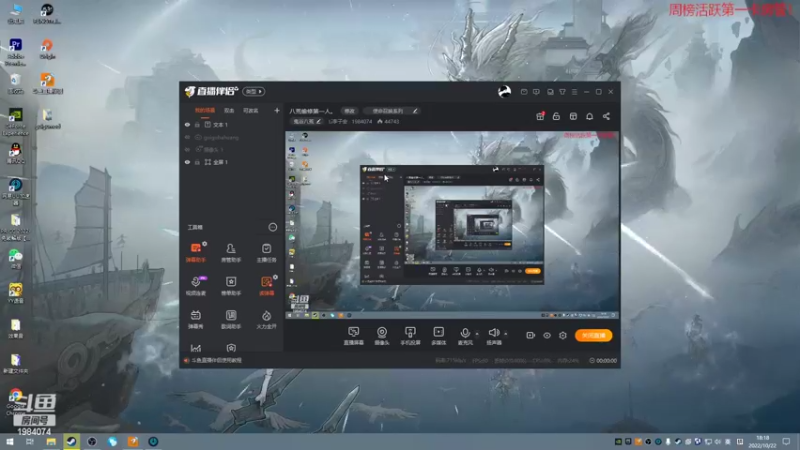Open the orange edit tool beside 榜单助手
The image size is (800, 450).
[x=266, y=286]
